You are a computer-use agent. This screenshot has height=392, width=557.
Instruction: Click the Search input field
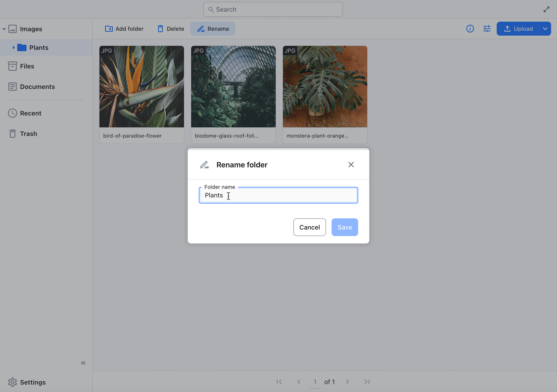click(x=273, y=9)
